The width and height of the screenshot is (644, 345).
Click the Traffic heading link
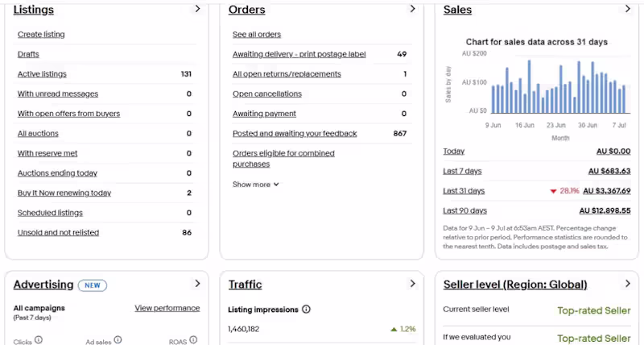click(x=246, y=285)
